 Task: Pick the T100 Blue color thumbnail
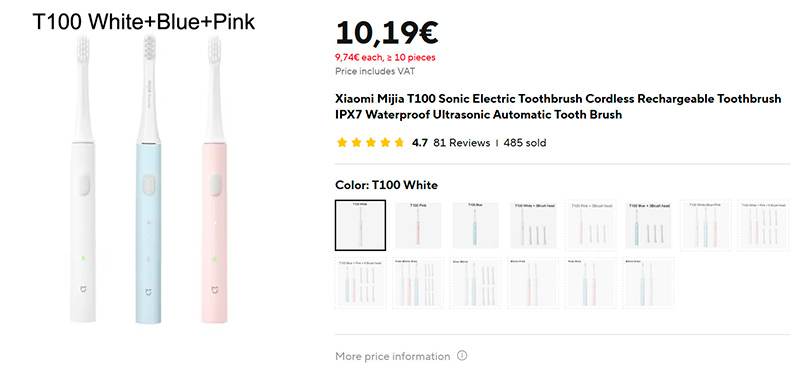tap(476, 225)
